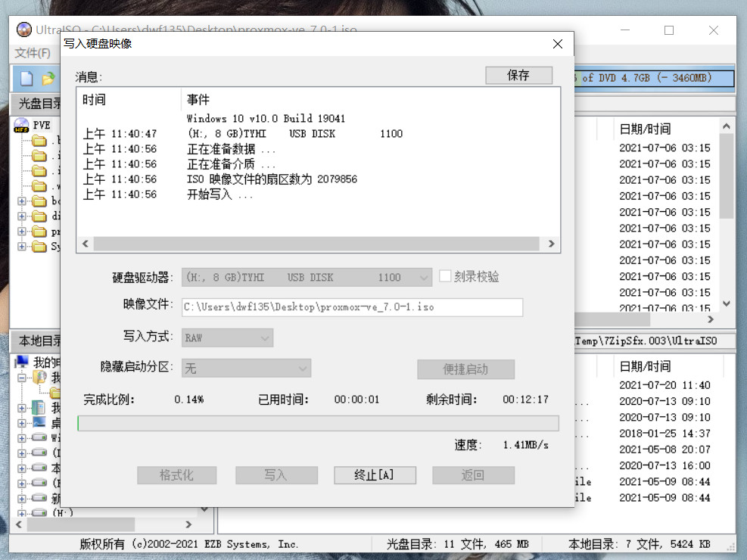Click the 2020-07-13 16:00 date entry
Image resolution: width=747 pixels, height=560 pixels.
tap(665, 465)
